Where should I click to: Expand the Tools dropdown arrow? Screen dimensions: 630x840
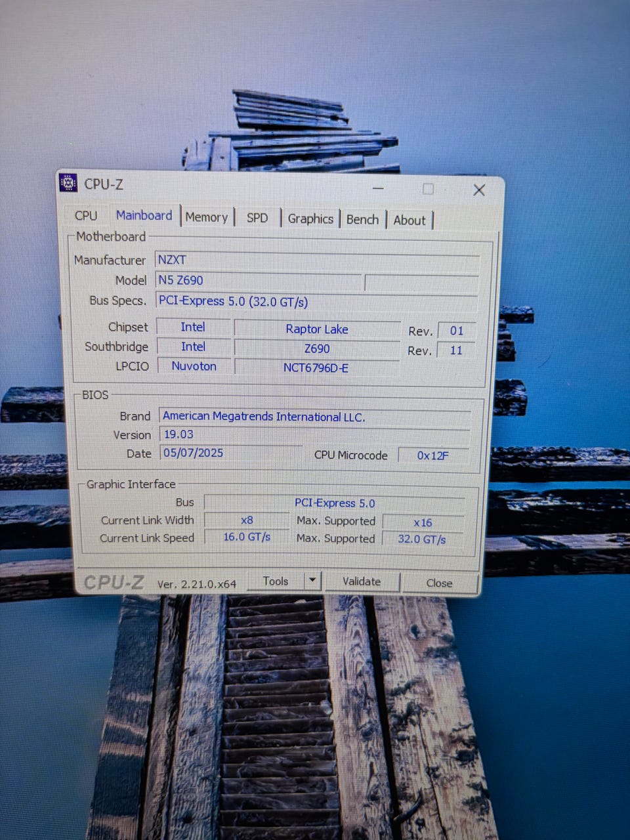pos(312,581)
